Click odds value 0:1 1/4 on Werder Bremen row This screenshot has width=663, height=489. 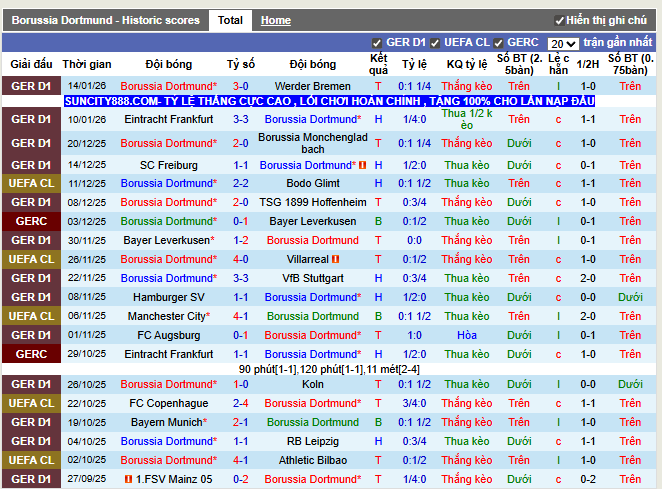click(x=414, y=86)
